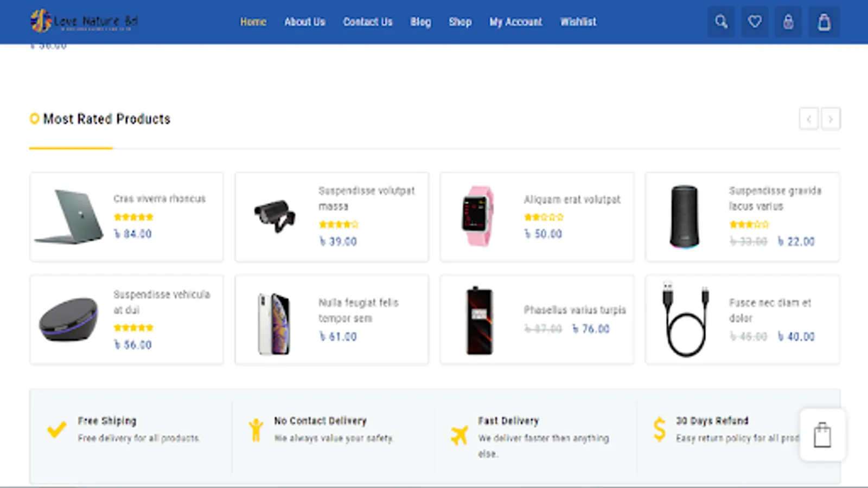
Task: Click the USB cable product thumbnail
Action: click(x=685, y=319)
